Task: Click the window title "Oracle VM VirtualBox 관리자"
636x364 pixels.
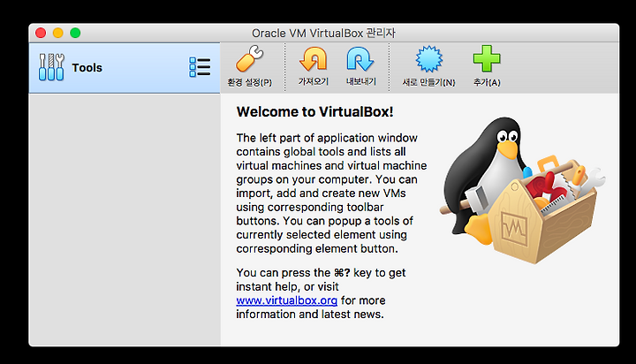Action: pos(323,33)
